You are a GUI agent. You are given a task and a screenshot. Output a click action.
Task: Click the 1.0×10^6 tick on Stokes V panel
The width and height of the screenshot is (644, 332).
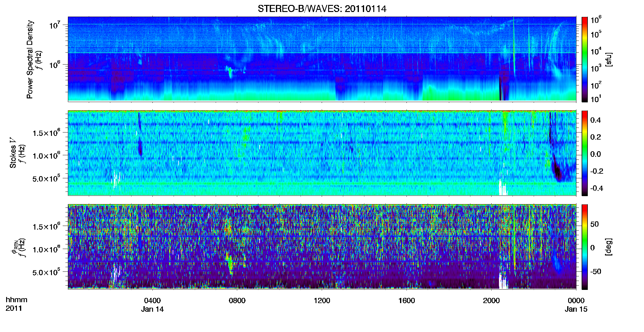pos(46,156)
